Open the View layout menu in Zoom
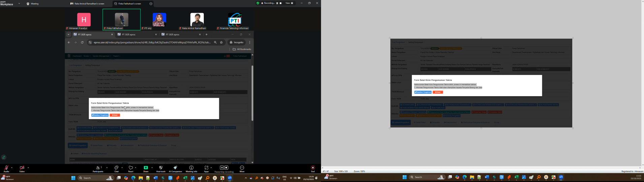 289,3
